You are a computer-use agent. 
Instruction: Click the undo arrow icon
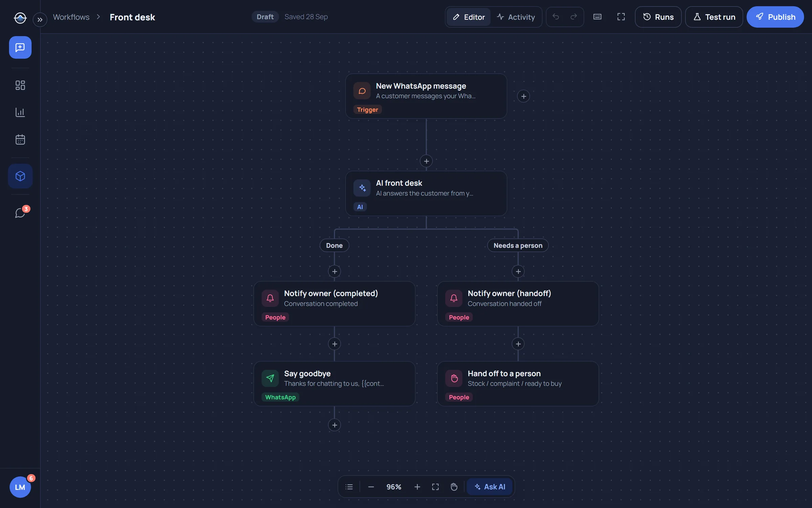click(556, 17)
